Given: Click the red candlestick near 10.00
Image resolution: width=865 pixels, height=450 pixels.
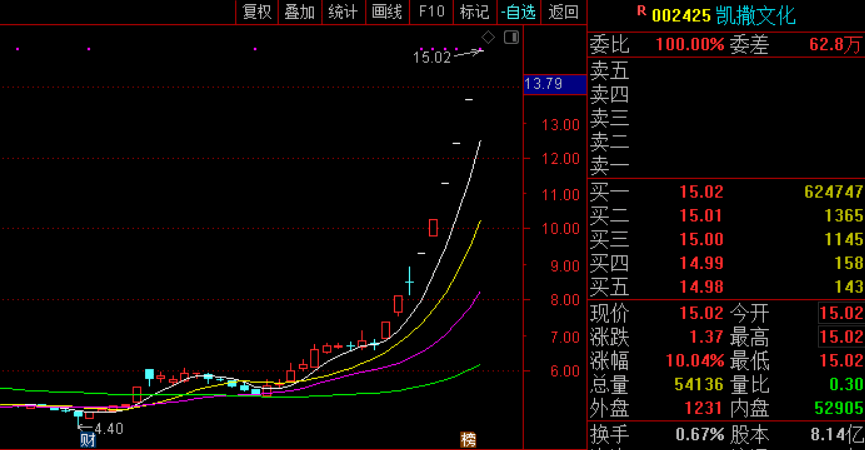Looking at the screenshot, I should 433,227.
